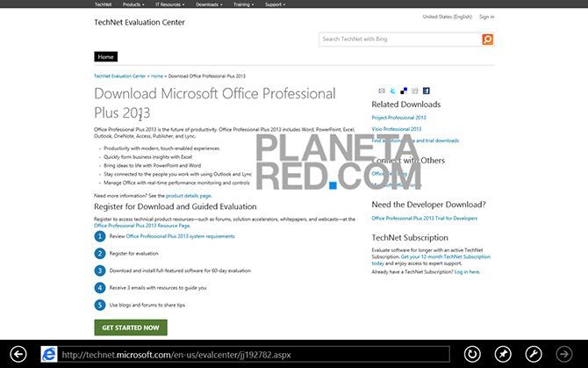Viewport: 588px width, 368px height.
Task: Open Visio Professional 2013 download link
Action: (397, 129)
